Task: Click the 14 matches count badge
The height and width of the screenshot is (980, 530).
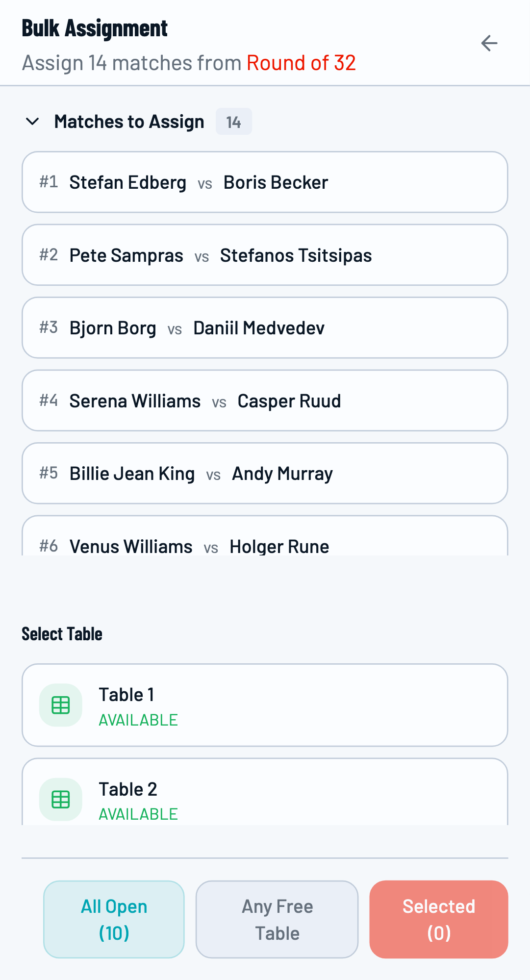Action: (233, 122)
